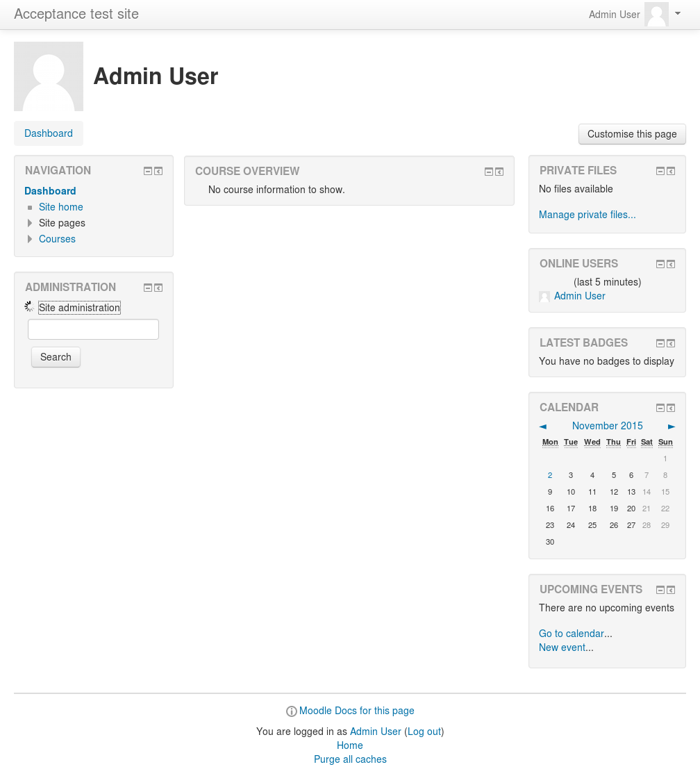Expand Site pages in navigation
The width and height of the screenshot is (700, 776).
pyautogui.click(x=30, y=223)
